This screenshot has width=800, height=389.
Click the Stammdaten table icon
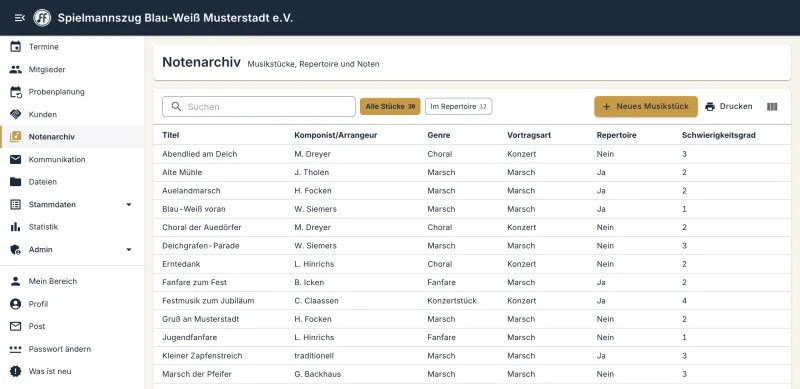16,204
